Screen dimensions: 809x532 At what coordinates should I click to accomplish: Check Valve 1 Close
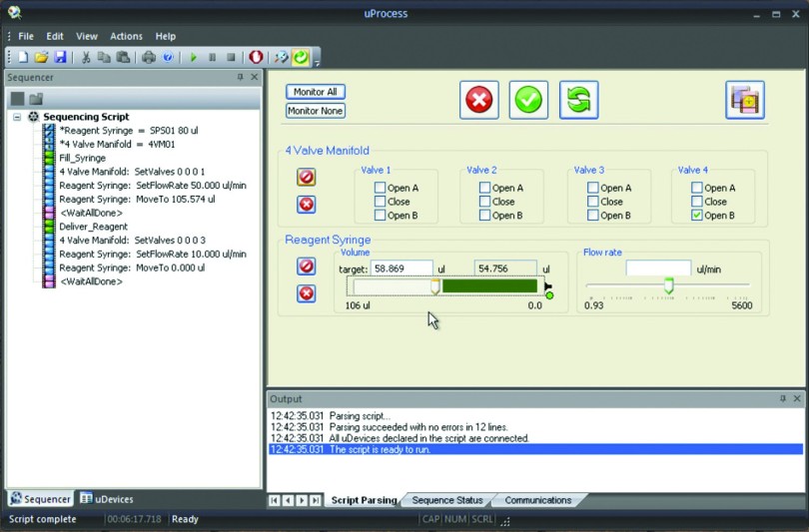click(380, 201)
